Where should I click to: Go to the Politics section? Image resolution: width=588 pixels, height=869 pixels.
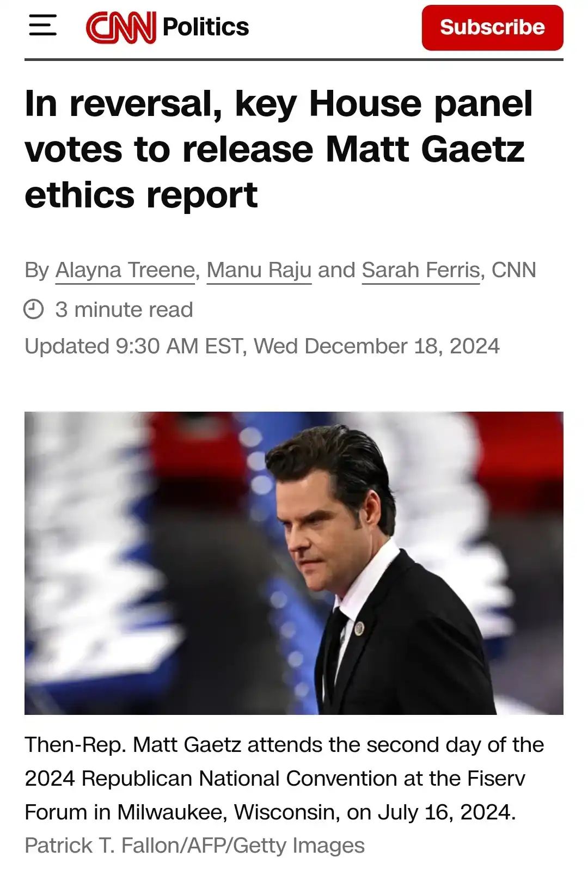click(206, 27)
